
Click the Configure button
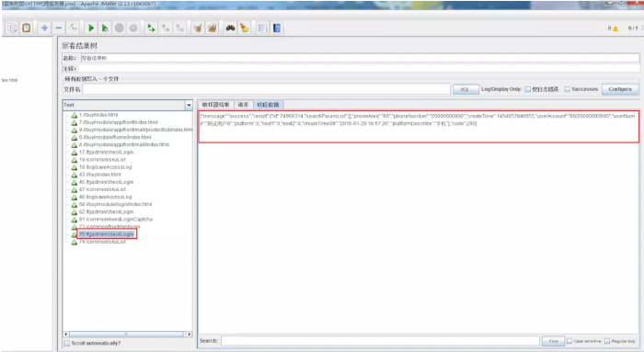coord(620,89)
